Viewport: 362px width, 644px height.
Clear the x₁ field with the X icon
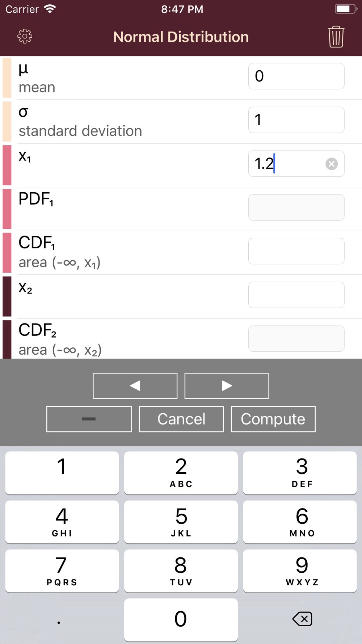click(331, 164)
